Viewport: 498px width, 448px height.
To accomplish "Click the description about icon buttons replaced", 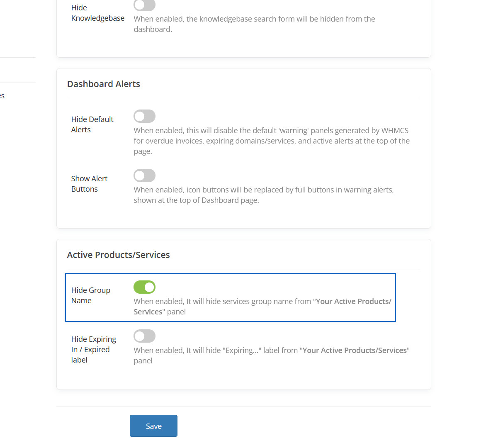I will [x=263, y=195].
